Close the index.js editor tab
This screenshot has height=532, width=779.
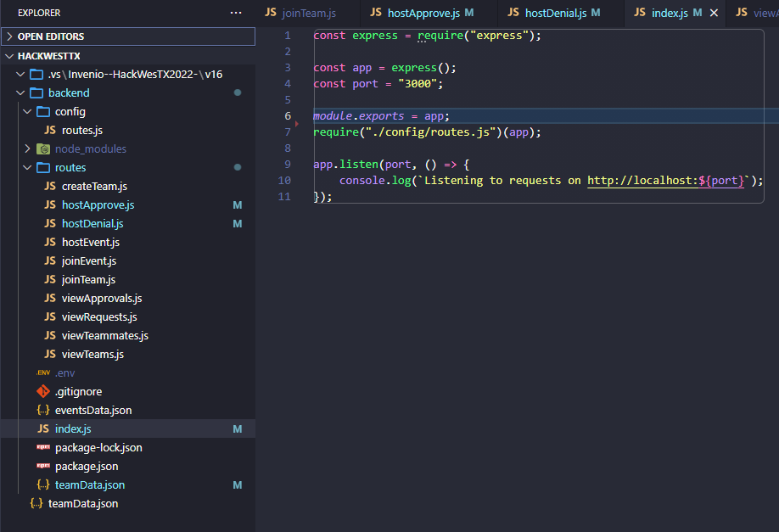click(x=714, y=13)
